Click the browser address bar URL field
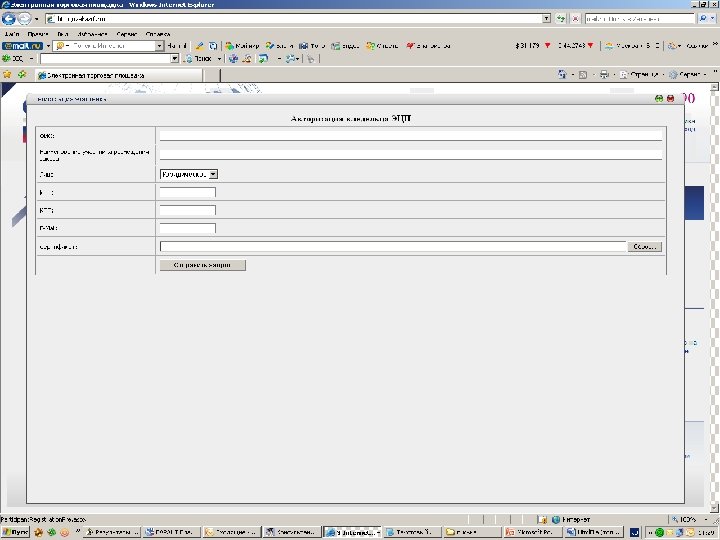720x540 pixels. coord(294,19)
